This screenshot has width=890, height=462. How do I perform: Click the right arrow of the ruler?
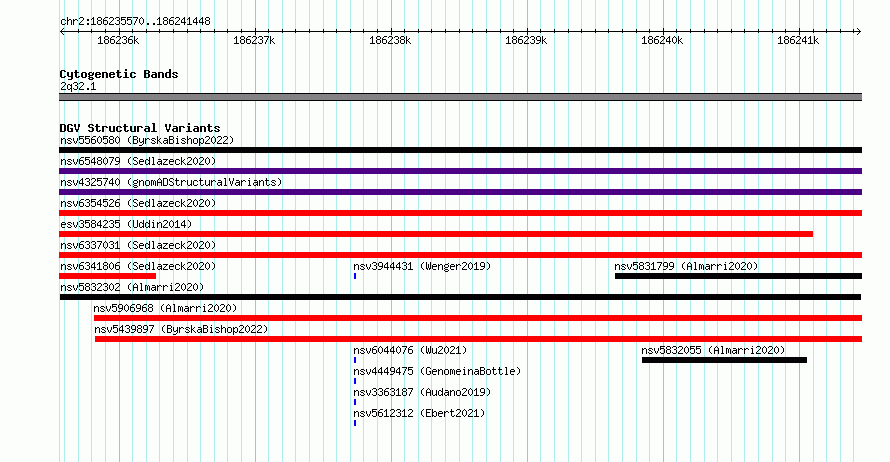click(x=858, y=32)
